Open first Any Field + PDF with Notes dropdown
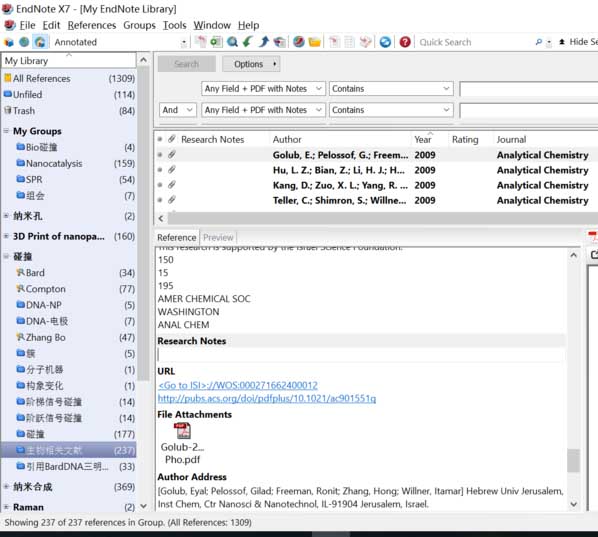598x537 pixels. (x=263, y=88)
